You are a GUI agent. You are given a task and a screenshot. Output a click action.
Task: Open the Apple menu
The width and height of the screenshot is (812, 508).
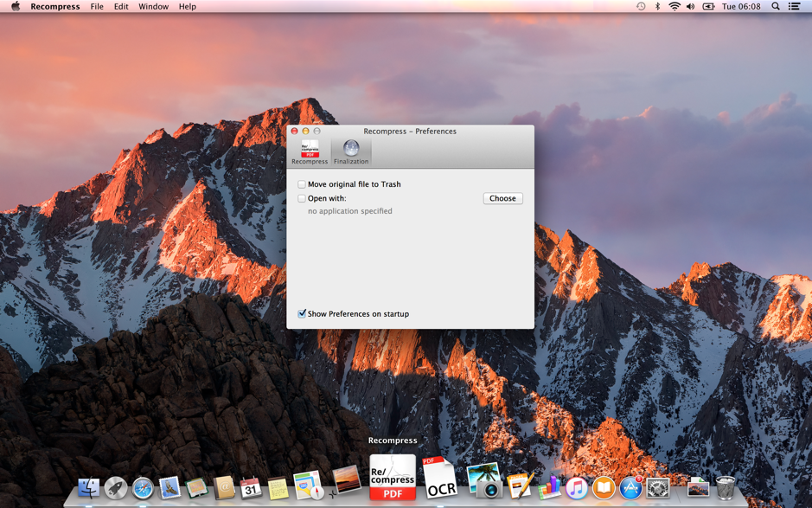(16, 6)
